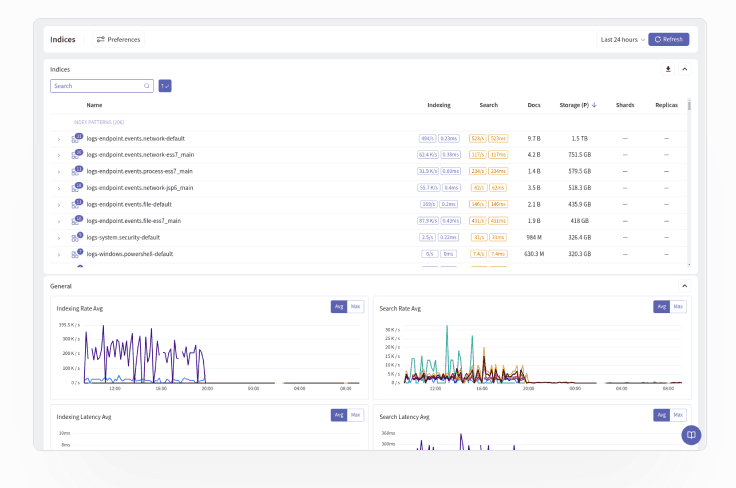Click the indices Search input field
Viewport: 736px width, 488px height.
point(95,86)
